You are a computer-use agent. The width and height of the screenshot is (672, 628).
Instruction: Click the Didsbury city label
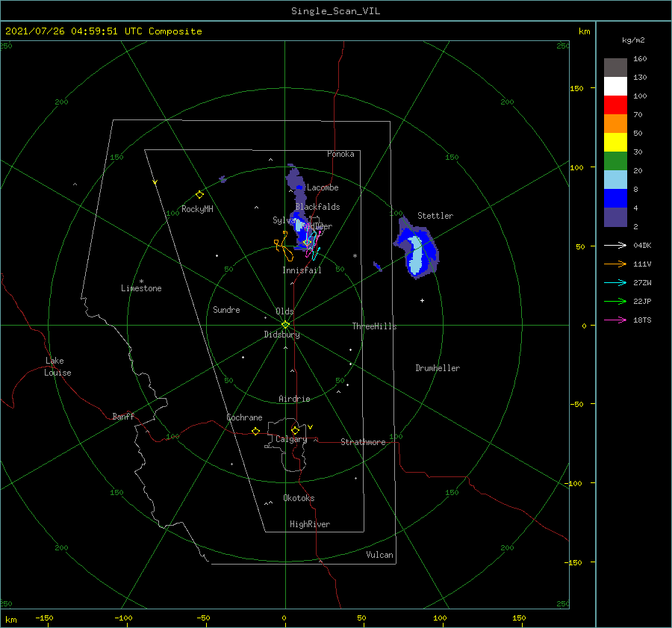[x=281, y=335]
